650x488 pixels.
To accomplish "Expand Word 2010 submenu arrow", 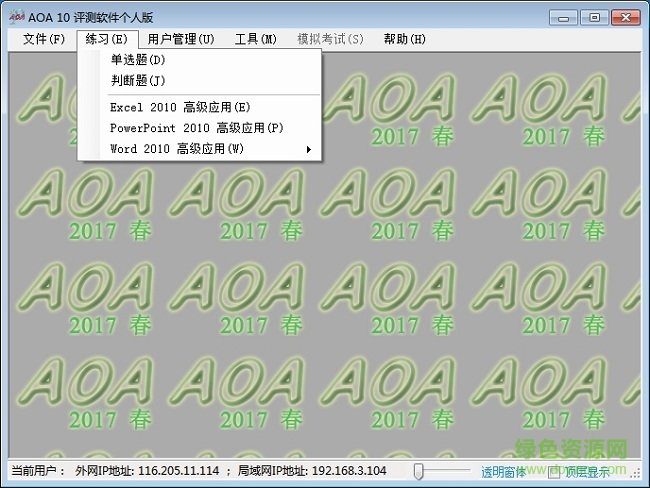I will [309, 149].
